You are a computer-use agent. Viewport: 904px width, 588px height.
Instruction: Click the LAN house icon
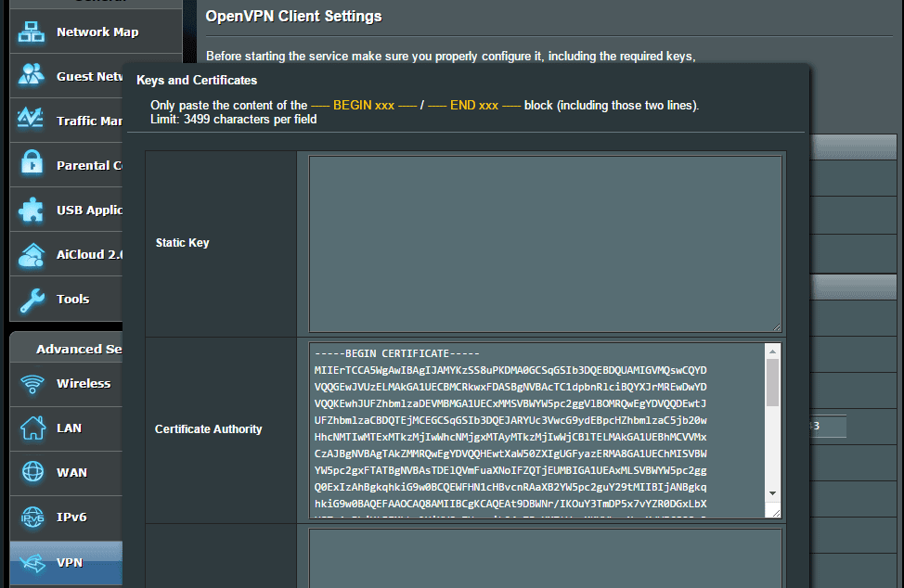(32, 428)
